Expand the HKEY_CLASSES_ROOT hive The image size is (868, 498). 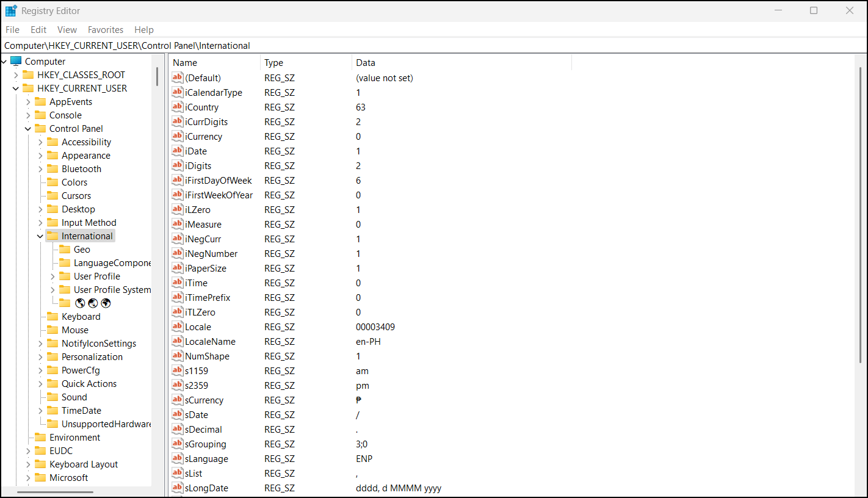[x=16, y=75]
